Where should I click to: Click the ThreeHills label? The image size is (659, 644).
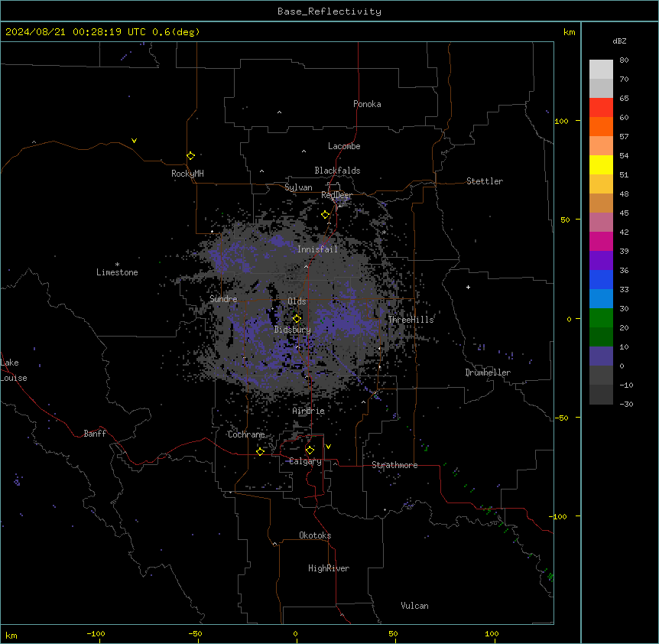(x=411, y=320)
